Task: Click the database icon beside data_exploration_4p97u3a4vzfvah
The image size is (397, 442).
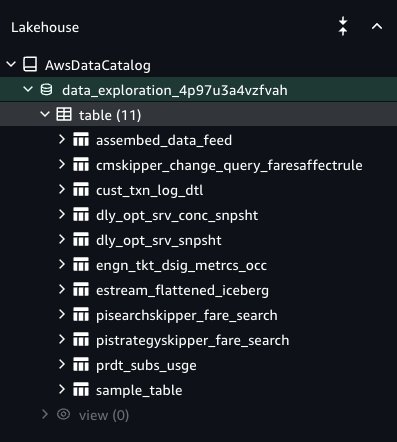Action: click(46, 90)
